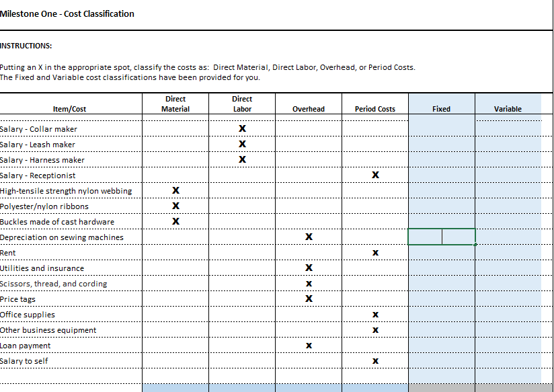Click the X for Polyester/nylon ribbons
This screenshot has width=554, height=392.
tap(175, 206)
